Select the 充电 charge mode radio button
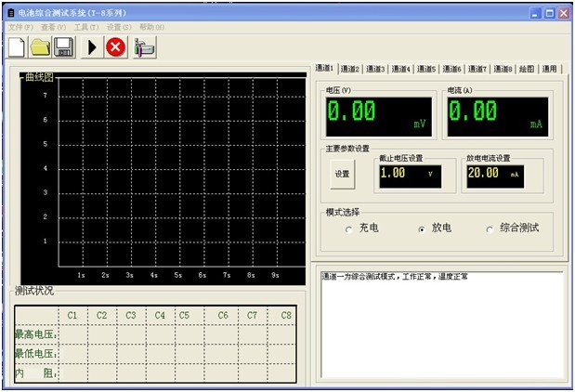Screen dimensions: 575x392 coord(348,229)
